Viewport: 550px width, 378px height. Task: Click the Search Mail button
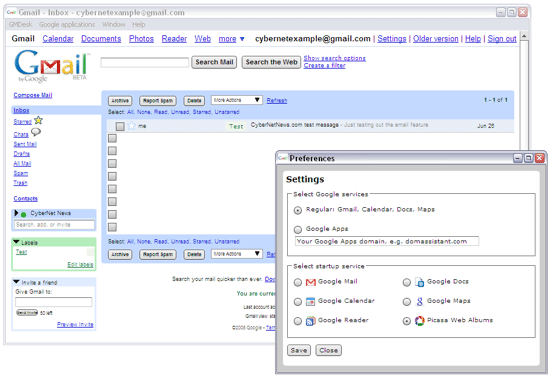click(214, 62)
